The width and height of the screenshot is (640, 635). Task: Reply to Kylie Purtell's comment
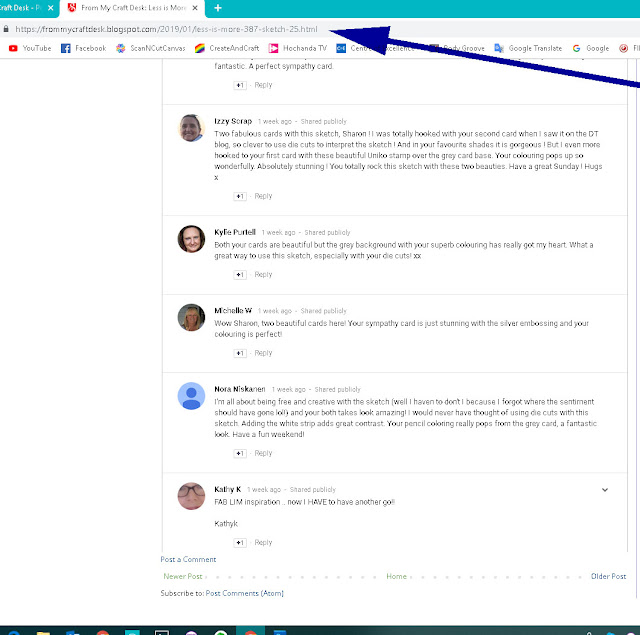click(263, 274)
